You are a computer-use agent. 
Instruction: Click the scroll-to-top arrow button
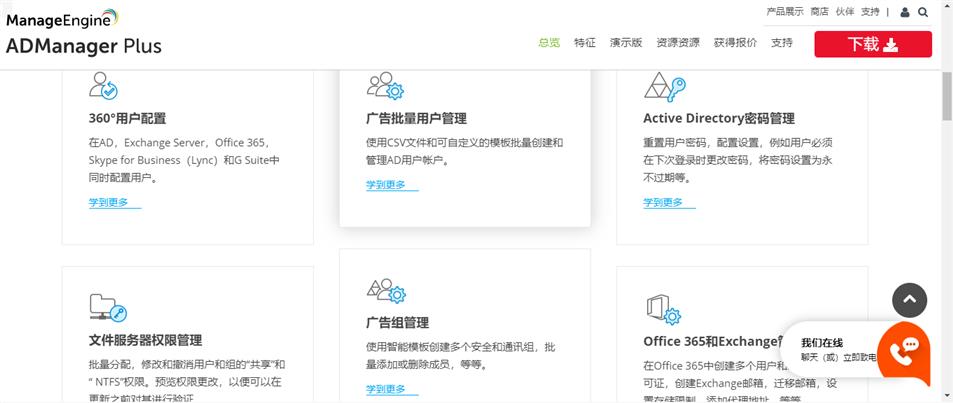909,300
